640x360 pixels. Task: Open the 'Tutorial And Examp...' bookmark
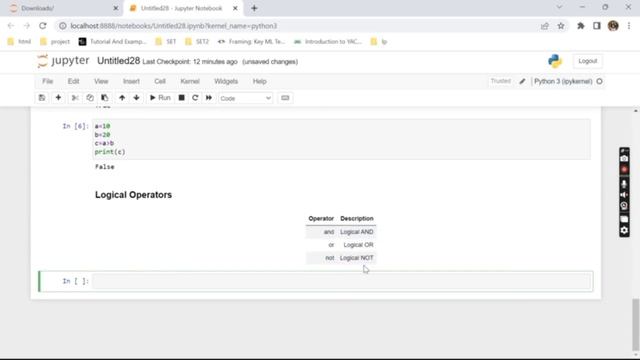tap(113, 42)
